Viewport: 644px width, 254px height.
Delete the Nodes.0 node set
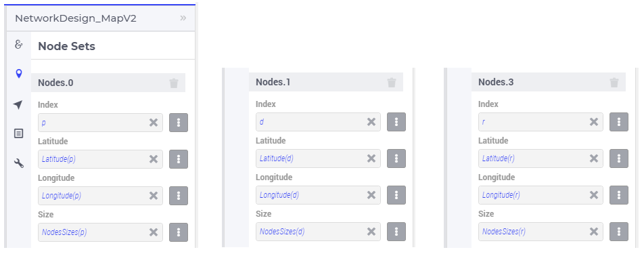coord(174,83)
